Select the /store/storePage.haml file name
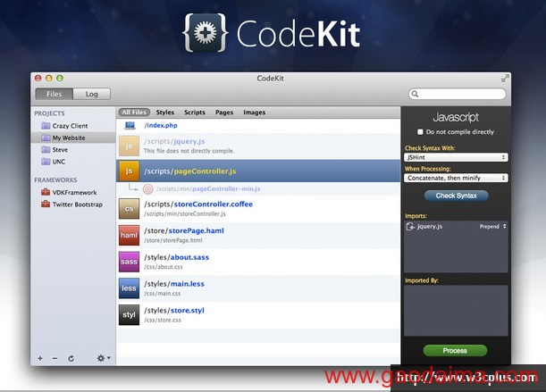This screenshot has width=546, height=392. (x=184, y=230)
